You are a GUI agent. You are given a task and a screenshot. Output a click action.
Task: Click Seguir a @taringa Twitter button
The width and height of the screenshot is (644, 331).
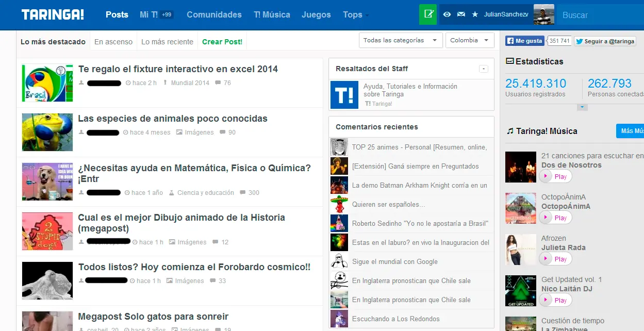(605, 41)
